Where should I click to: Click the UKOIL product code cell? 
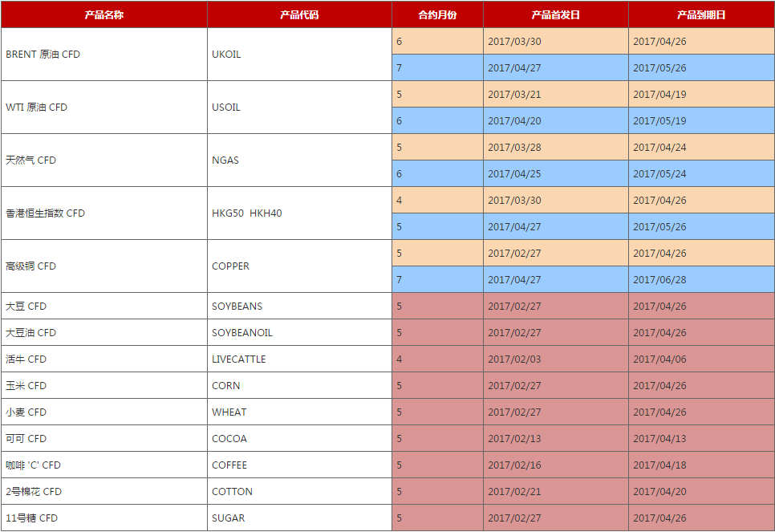point(226,55)
